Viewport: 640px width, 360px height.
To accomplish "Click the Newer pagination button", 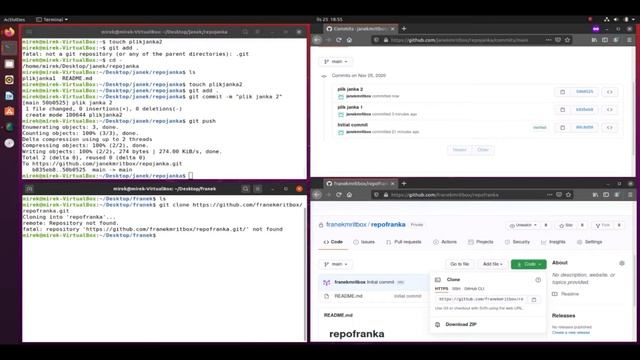I will point(460,150).
